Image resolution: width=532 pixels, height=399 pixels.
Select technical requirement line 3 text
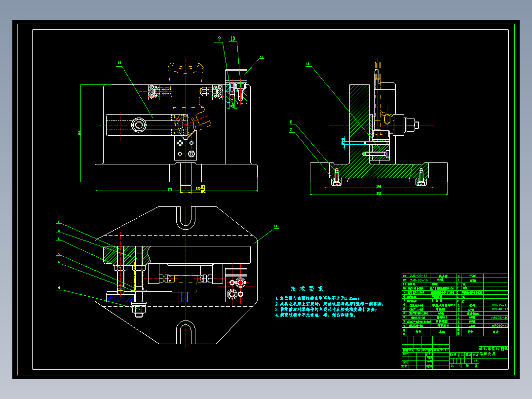coord(326,309)
